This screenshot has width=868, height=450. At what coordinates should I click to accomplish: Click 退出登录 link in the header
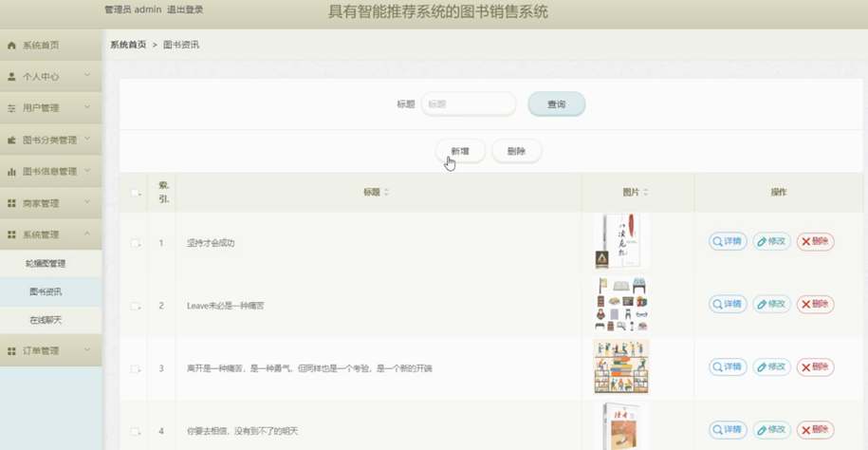click(x=185, y=9)
